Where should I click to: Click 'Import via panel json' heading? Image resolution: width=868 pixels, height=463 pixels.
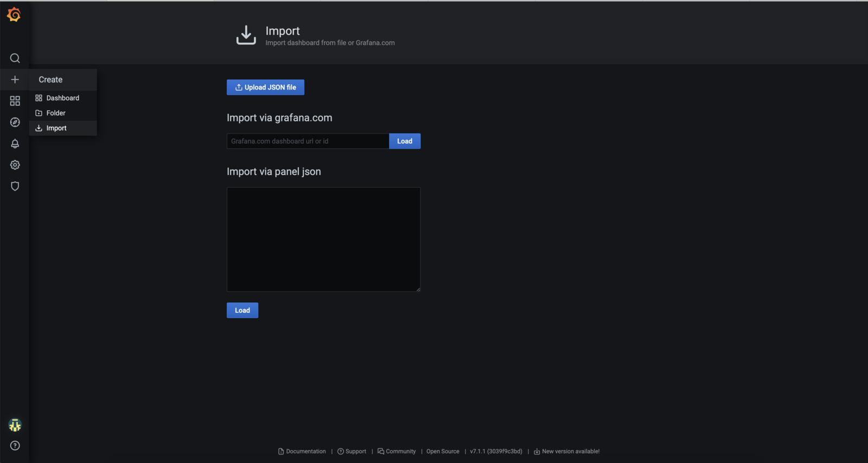coord(274,172)
